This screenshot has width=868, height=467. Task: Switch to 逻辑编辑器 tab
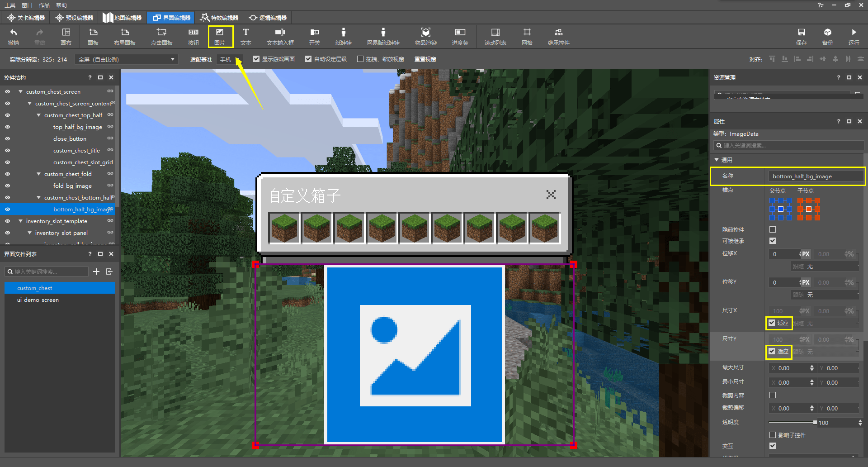tap(268, 18)
